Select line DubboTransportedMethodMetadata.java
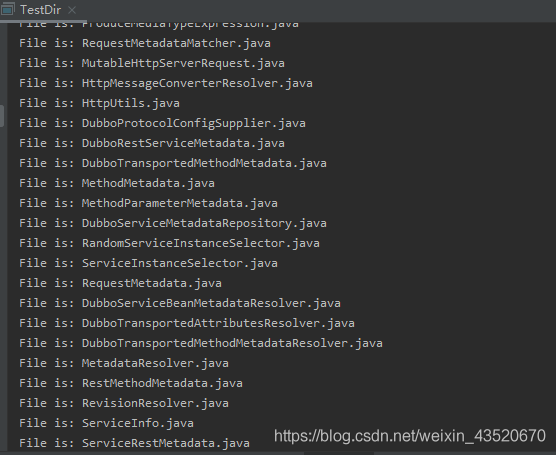 173,163
